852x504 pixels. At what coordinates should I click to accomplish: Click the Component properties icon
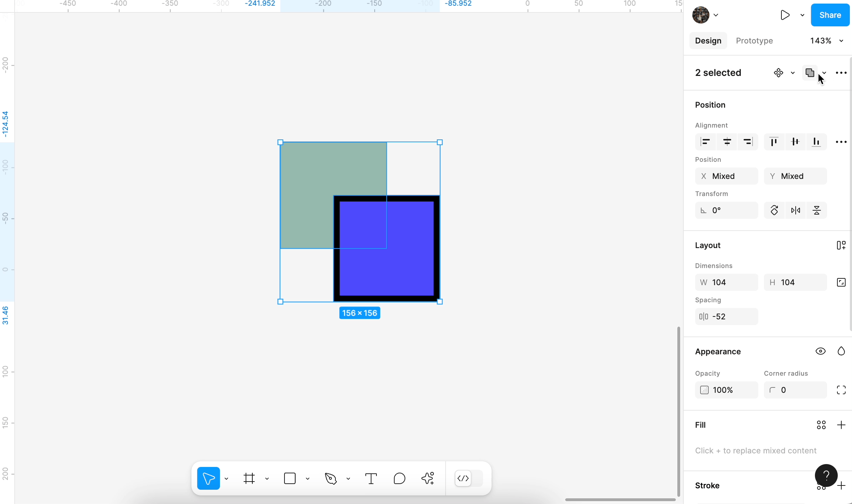(x=778, y=73)
